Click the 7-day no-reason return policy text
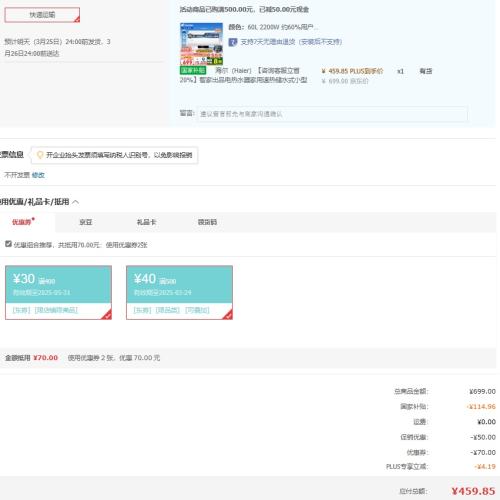This screenshot has width=500, height=500. 291,42
